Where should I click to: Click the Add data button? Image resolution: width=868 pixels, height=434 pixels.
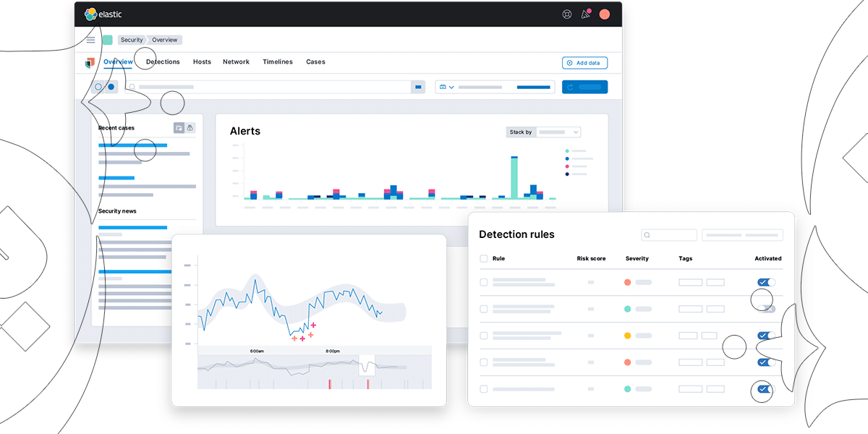pyautogui.click(x=584, y=63)
